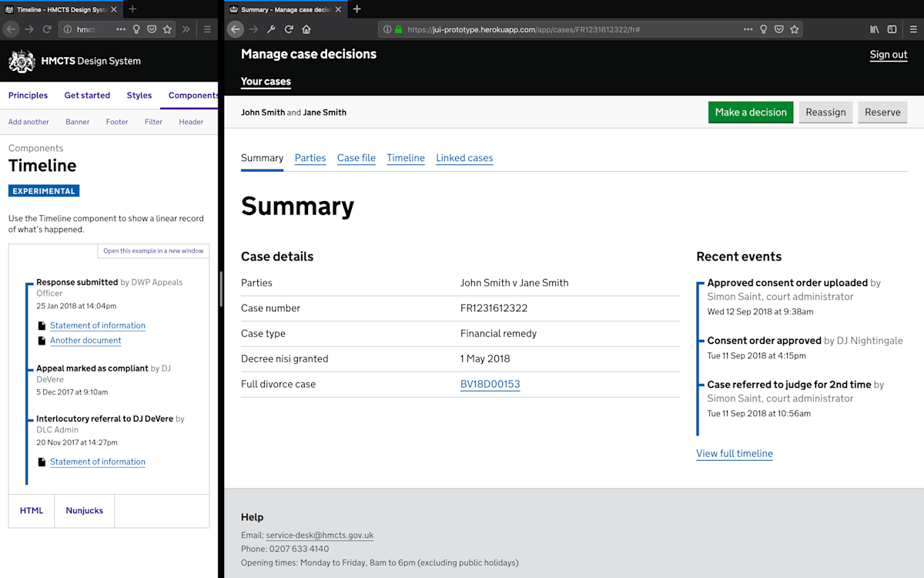Screen dimensions: 924x578
Task: Go to Footer component page
Action: click(x=117, y=122)
